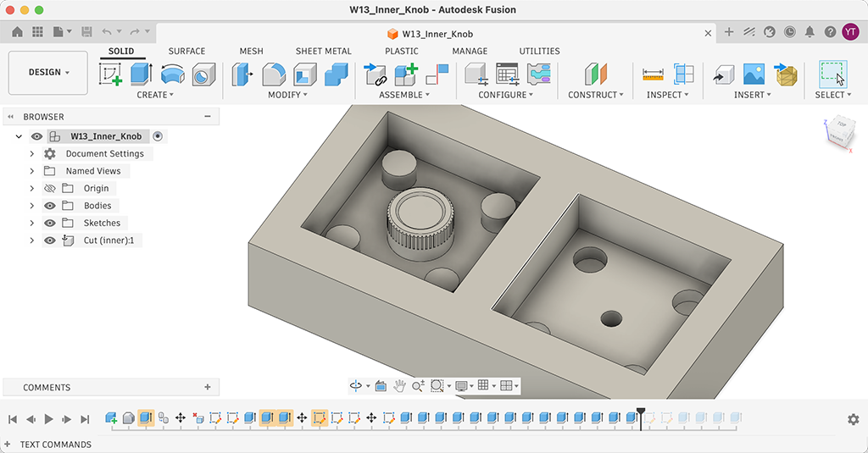The width and height of the screenshot is (868, 453).
Task: Toggle the activate radio button for W13_Inner_Knob
Action: [x=158, y=136]
